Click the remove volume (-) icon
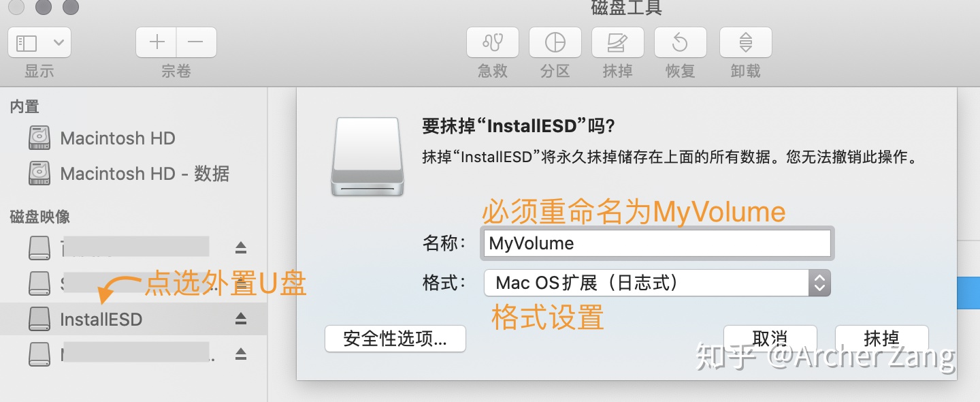 [x=196, y=42]
